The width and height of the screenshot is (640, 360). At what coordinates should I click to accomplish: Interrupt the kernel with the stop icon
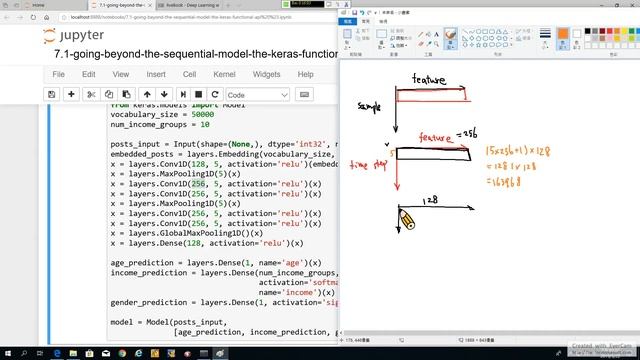click(199, 95)
